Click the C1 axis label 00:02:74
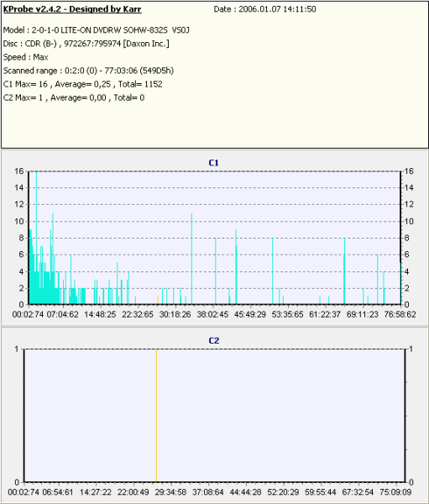429x504 pixels. (28, 314)
